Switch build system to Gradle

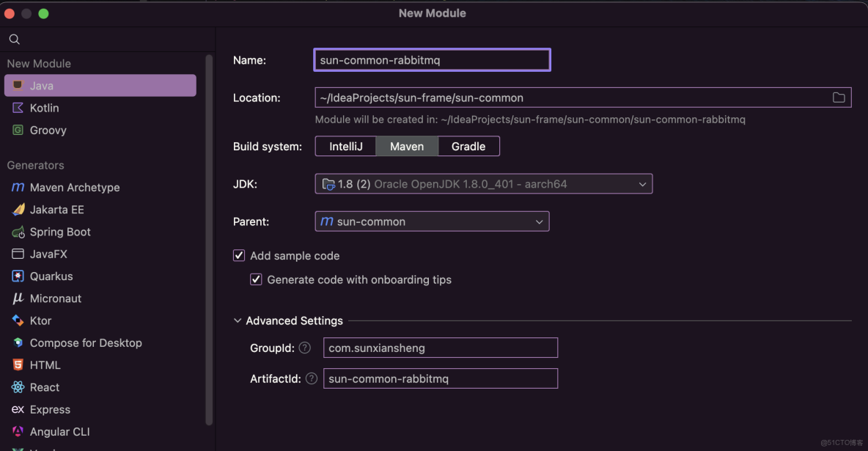point(468,146)
